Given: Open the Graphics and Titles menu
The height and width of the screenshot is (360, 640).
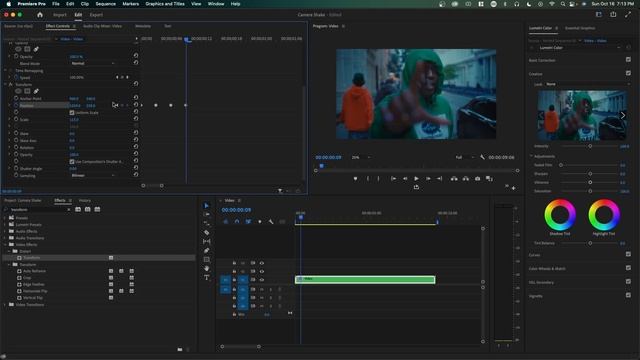Looking at the screenshot, I should (x=165, y=4).
